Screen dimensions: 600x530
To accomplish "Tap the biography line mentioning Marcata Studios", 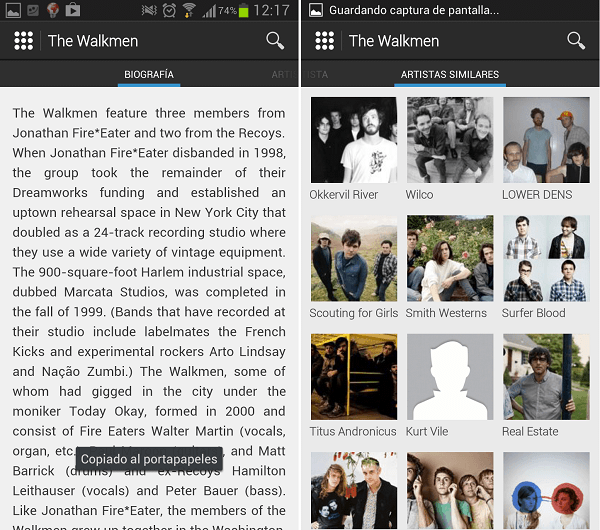I will pos(149,292).
